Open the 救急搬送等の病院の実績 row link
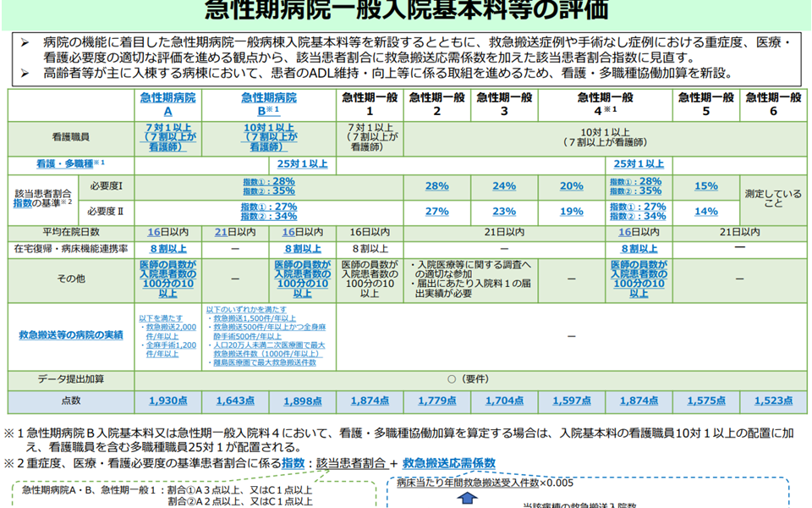 click(x=71, y=335)
